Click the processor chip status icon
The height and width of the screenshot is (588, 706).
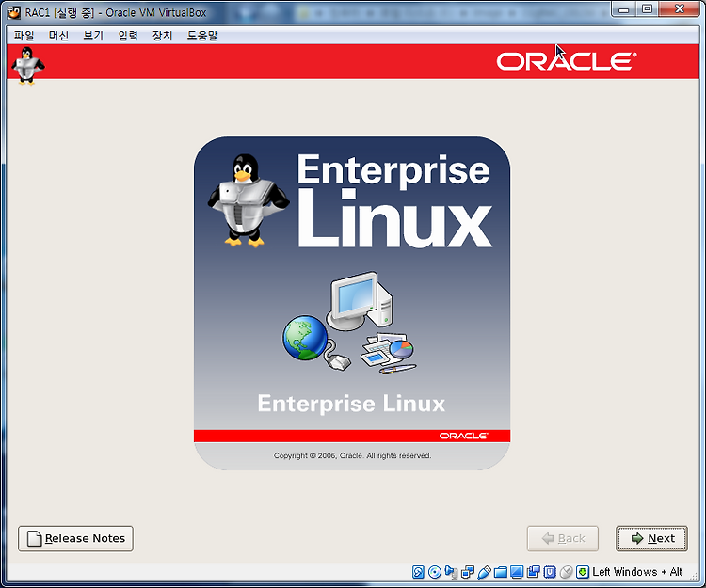pos(550,572)
